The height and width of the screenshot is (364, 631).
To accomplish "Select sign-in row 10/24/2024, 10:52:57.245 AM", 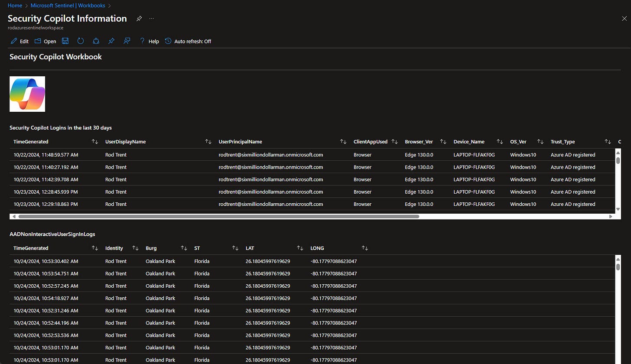I will (312, 286).
